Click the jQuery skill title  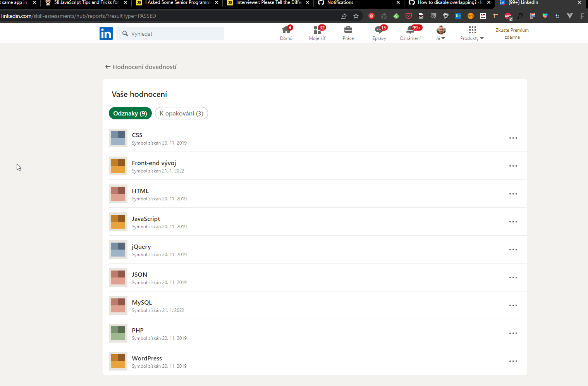pyautogui.click(x=141, y=246)
